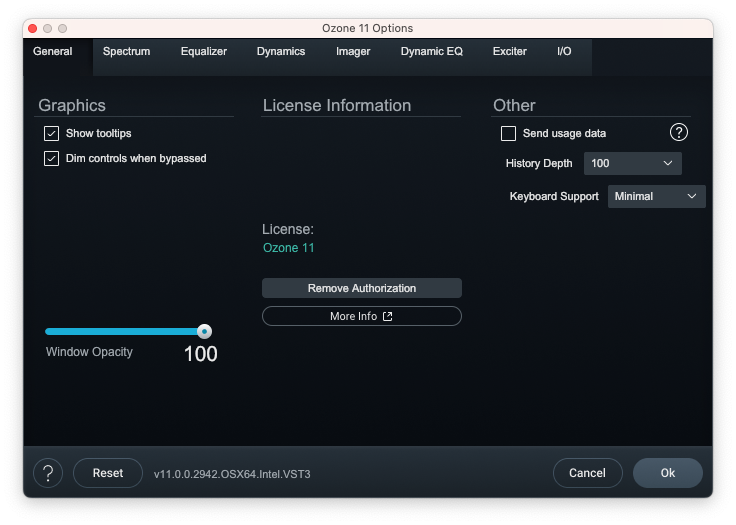Toggle the Show tooltips checkbox
Viewport: 736px width, 525px height.
(51, 133)
